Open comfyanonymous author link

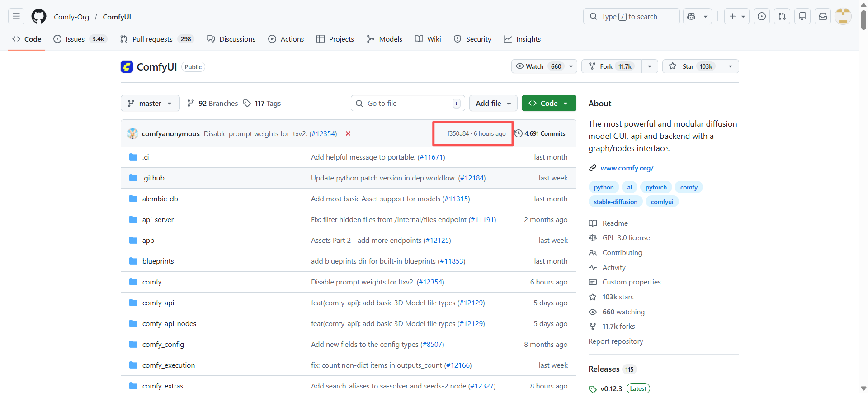pyautogui.click(x=171, y=133)
